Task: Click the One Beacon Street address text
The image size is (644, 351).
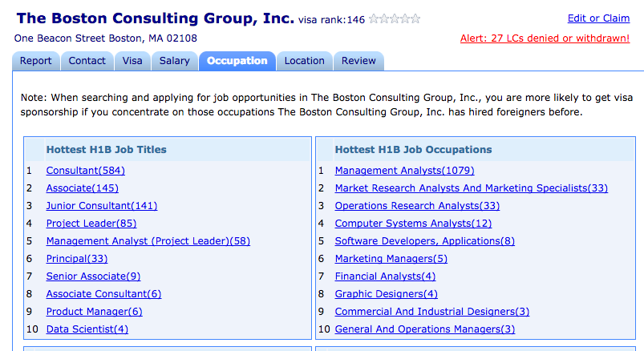Action: point(106,38)
